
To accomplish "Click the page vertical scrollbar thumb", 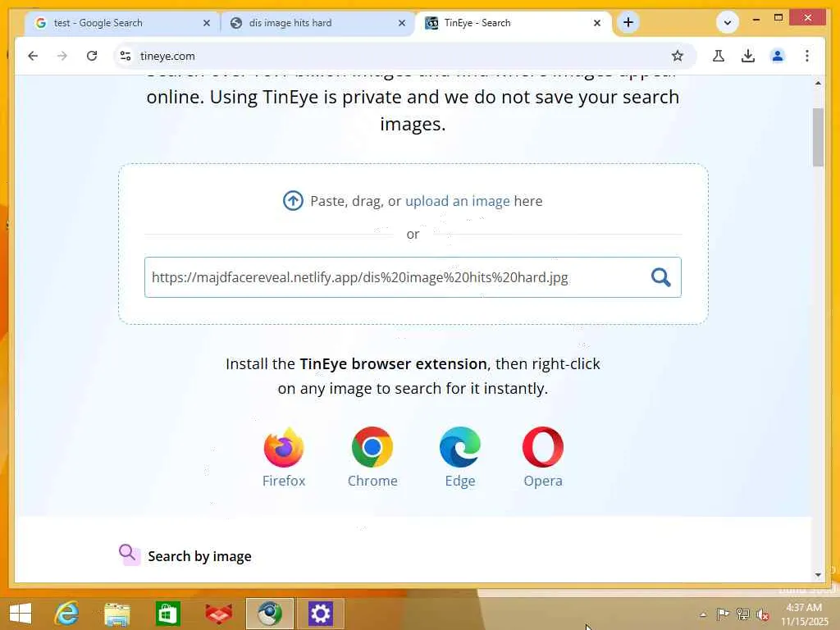I will (818, 137).
